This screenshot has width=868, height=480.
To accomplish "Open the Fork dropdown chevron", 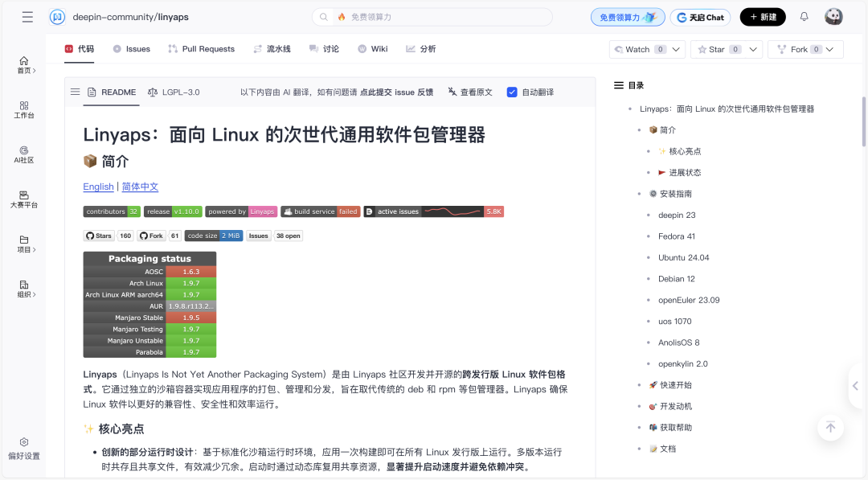I will (829, 49).
